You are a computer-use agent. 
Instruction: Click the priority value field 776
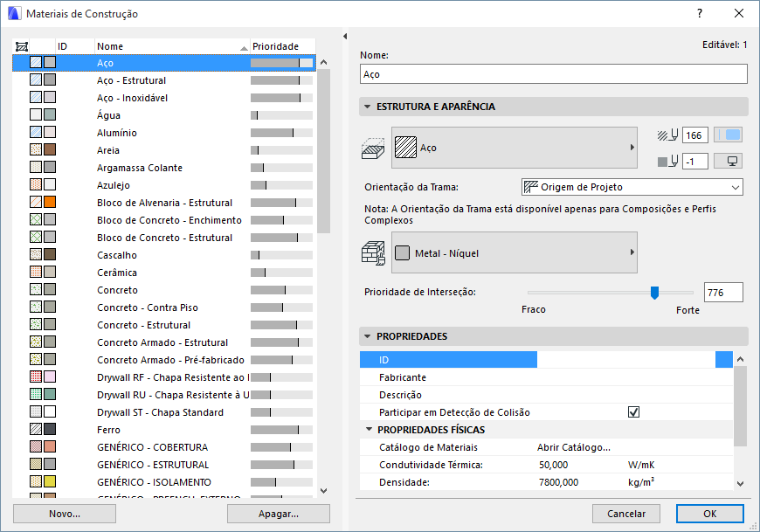click(723, 292)
